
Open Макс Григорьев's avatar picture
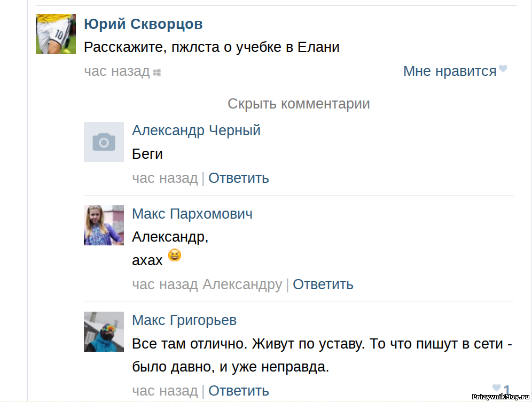pos(104,331)
